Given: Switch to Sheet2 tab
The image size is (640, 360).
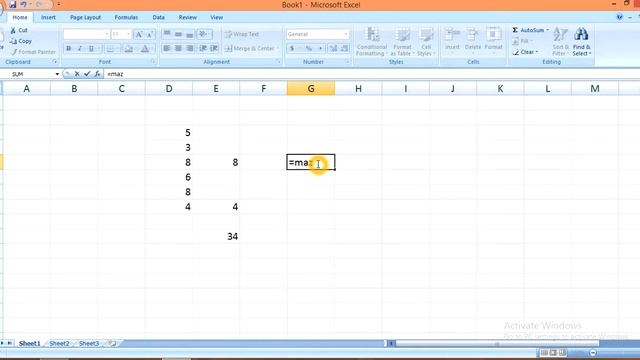Looking at the screenshot, I should pyautogui.click(x=59, y=343).
